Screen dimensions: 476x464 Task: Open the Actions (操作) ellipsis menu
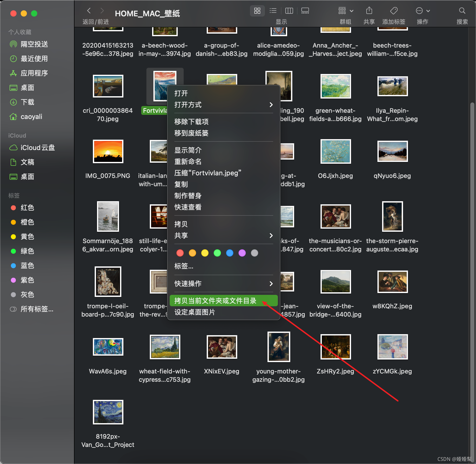tap(423, 11)
